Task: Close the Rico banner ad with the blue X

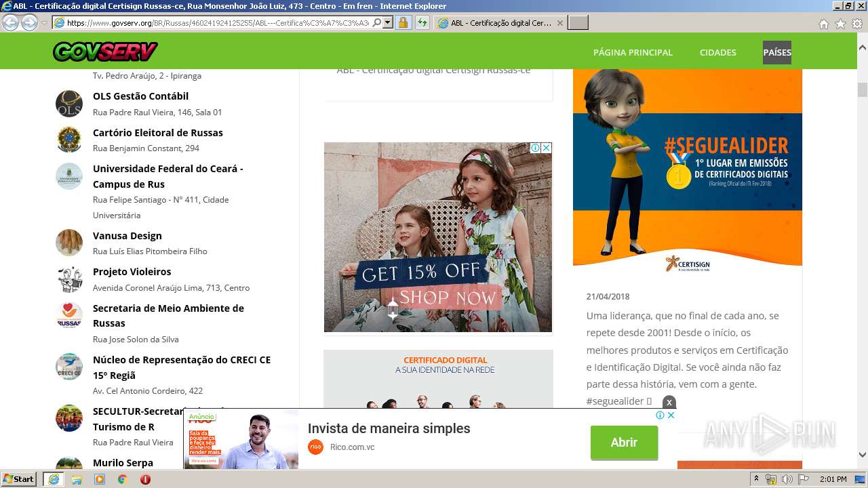Action: point(671,415)
